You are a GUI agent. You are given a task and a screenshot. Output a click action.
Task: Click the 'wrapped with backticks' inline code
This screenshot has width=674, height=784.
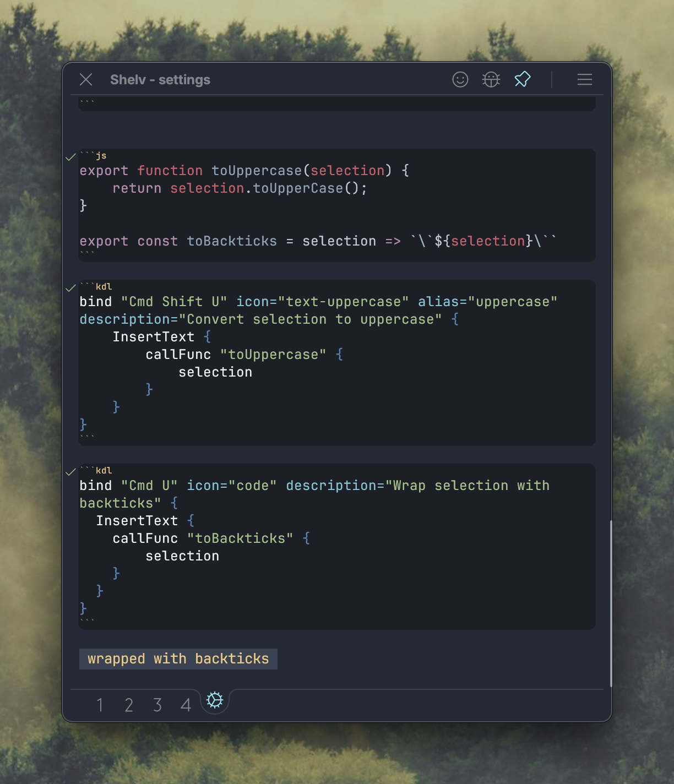pos(178,659)
